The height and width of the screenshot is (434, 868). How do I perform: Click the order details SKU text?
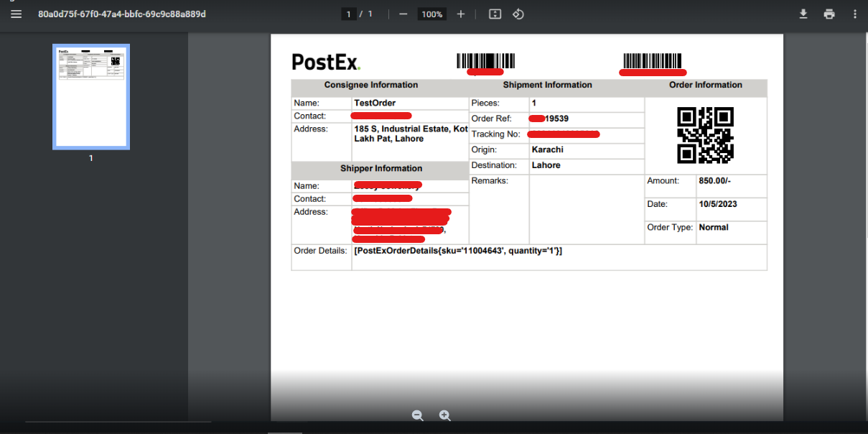458,251
